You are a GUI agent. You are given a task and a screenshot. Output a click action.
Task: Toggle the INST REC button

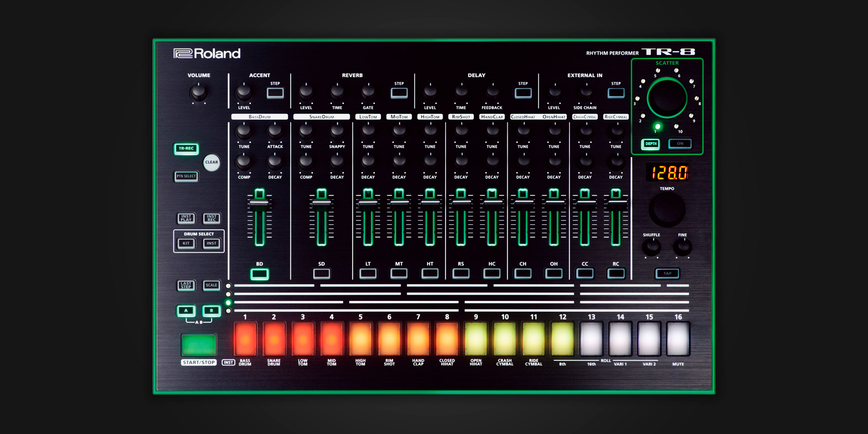click(211, 218)
